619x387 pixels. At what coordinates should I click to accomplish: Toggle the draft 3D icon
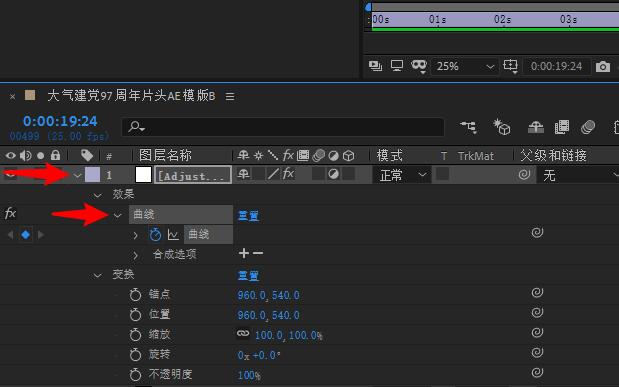pos(502,127)
